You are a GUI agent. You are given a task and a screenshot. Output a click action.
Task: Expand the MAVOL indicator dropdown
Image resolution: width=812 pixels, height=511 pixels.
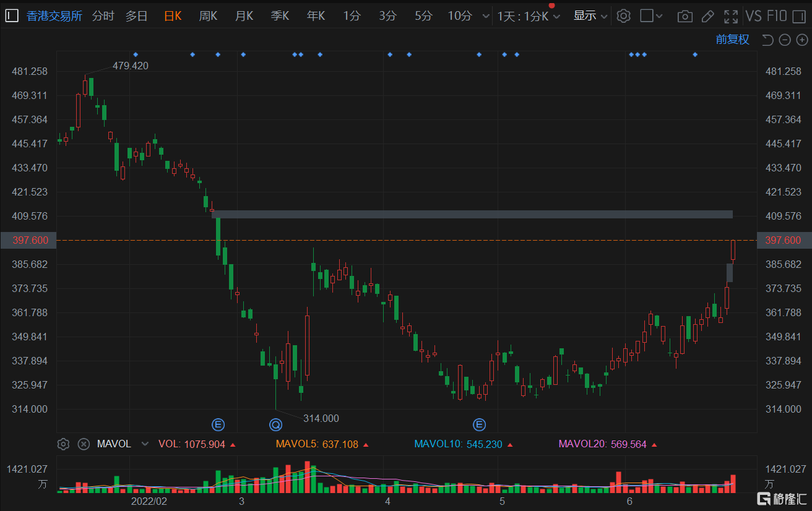coord(145,444)
